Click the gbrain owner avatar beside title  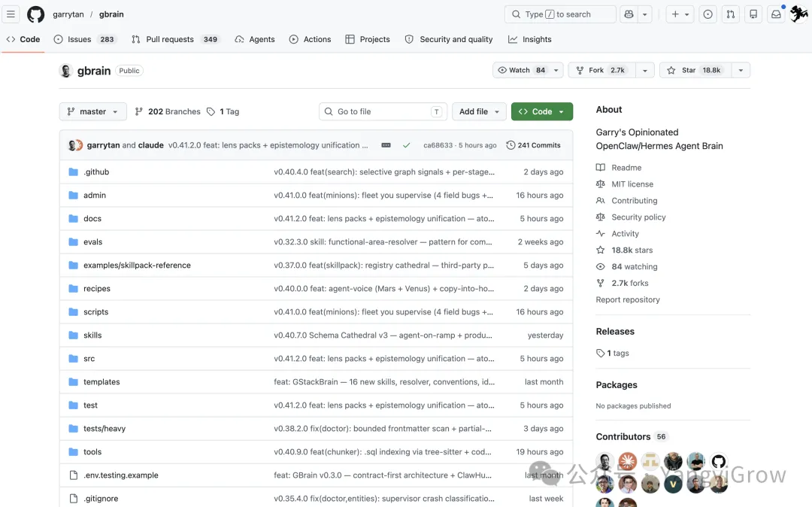pos(65,71)
